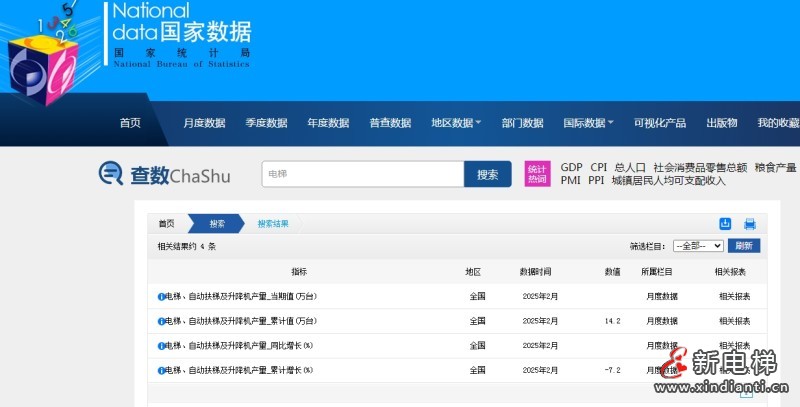The width and height of the screenshot is (800, 407).
Task: Click 月度数据 link in 当期值 row
Action: [662, 296]
